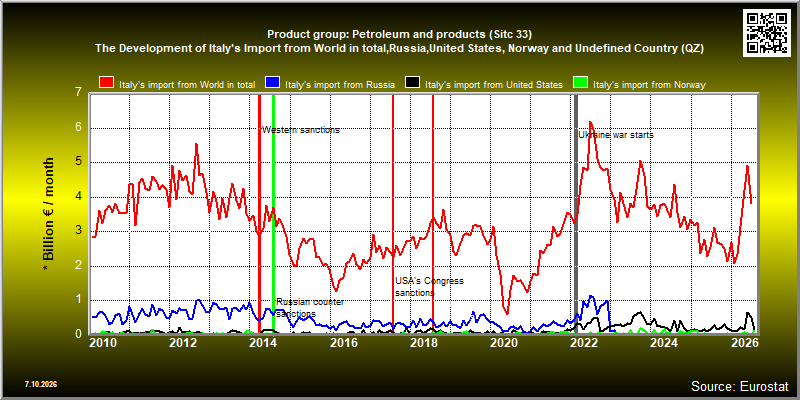
Task: Select legend label "Italy's import from United States"
Action: click(x=494, y=85)
